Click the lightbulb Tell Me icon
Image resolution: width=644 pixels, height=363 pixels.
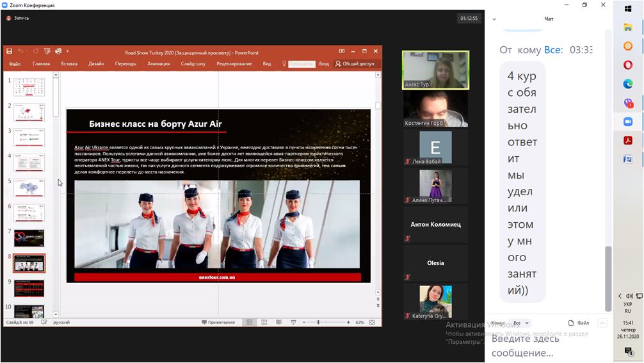click(284, 63)
